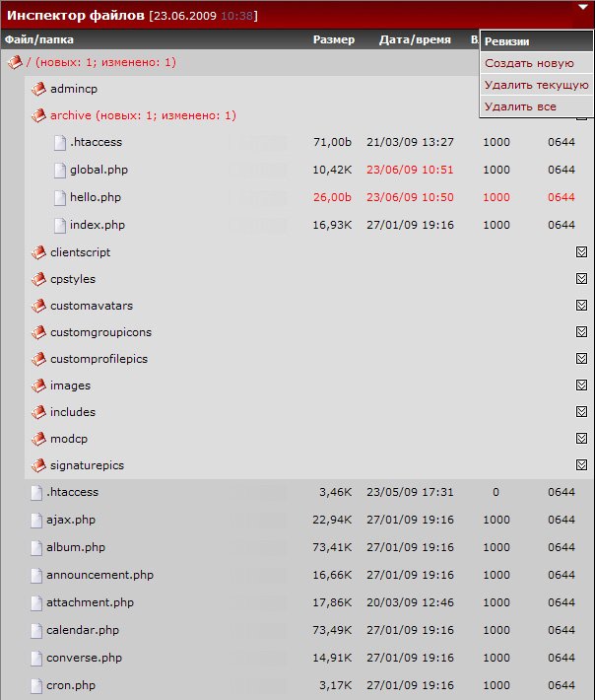Viewport: 595px width, 700px height.
Task: Choose Удалить все menu entry
Action: (536, 106)
